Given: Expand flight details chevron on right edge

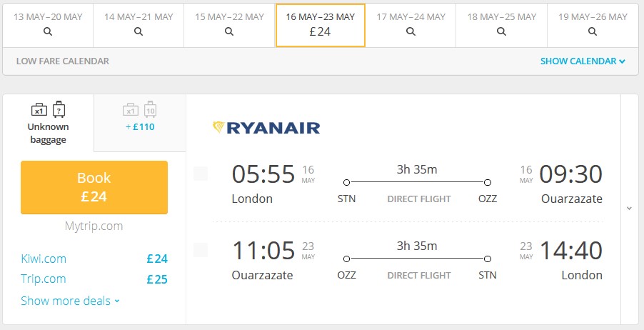Looking at the screenshot, I should 629,209.
